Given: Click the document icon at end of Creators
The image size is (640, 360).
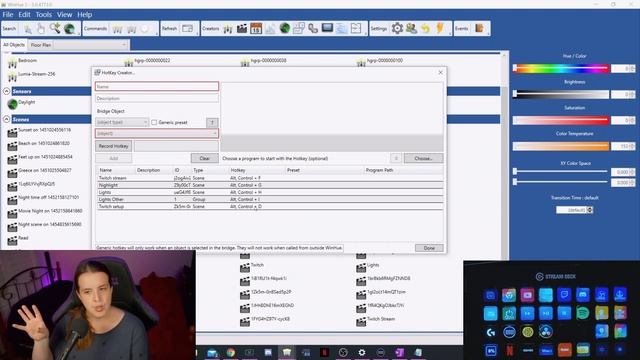Looking at the screenshot, I should coord(356,29).
